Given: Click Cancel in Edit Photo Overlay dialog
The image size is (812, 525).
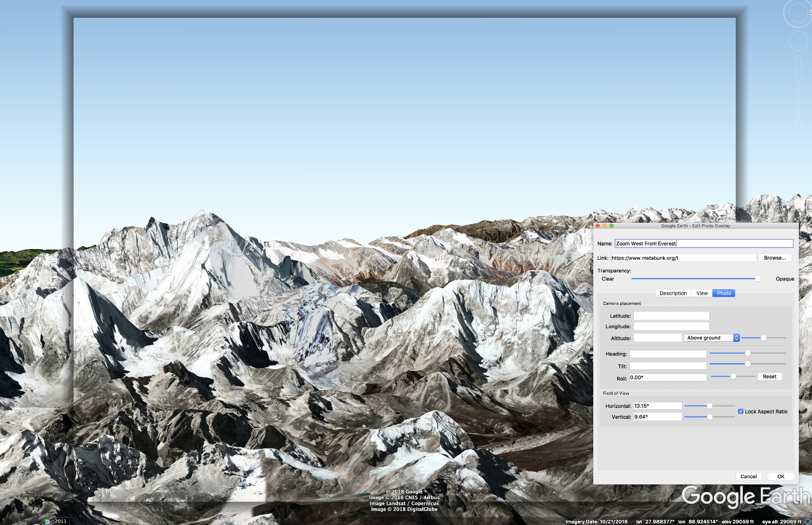Looking at the screenshot, I should [748, 476].
